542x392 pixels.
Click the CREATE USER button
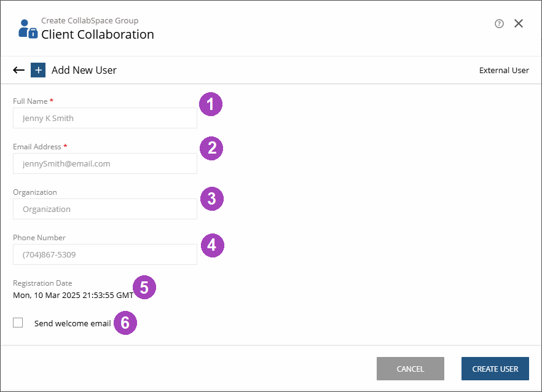pos(495,369)
